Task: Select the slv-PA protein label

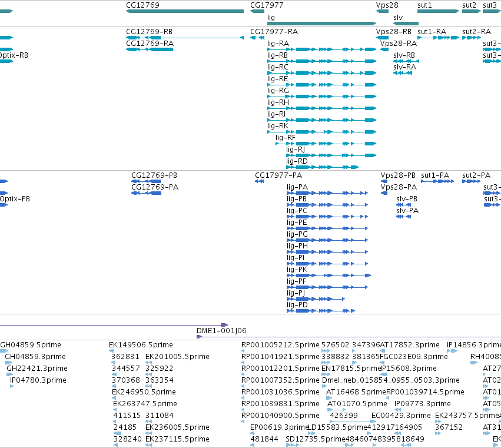Action: [407, 211]
